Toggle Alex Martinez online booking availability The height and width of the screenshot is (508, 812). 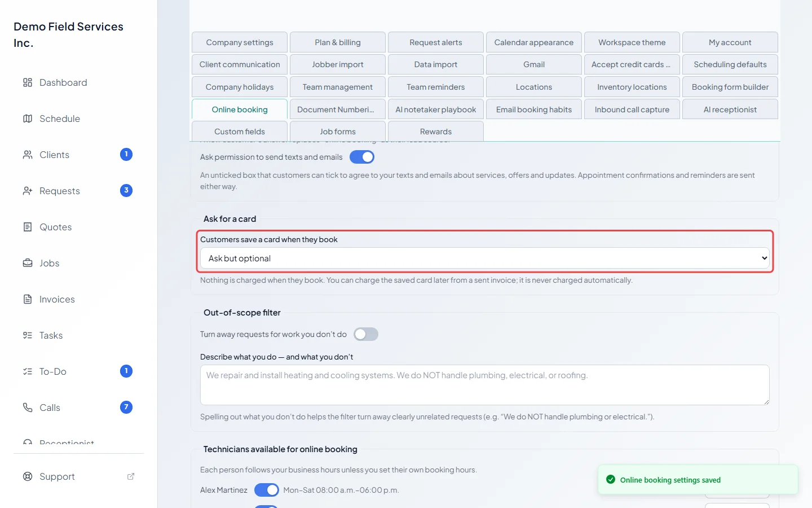(x=267, y=490)
